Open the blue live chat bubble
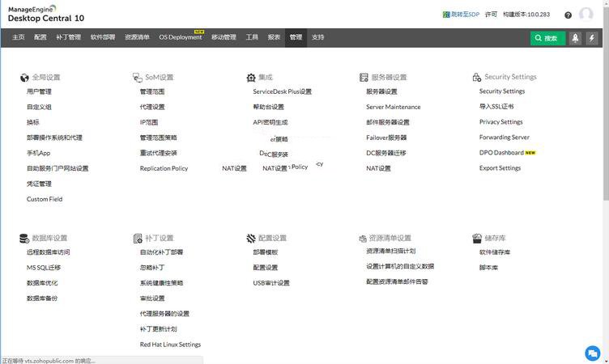Screen dimensions: 609x364 click(592, 353)
